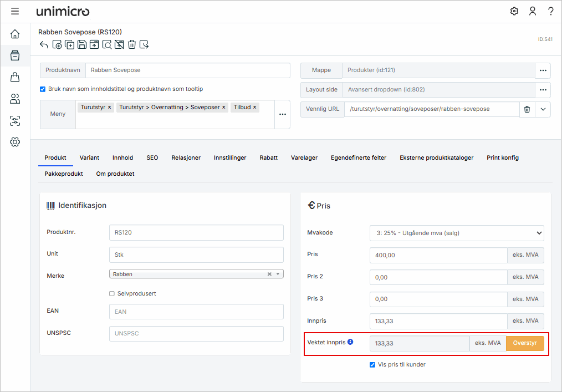This screenshot has width=562, height=392.
Task: Open the Print konfig tab
Action: pyautogui.click(x=503, y=158)
